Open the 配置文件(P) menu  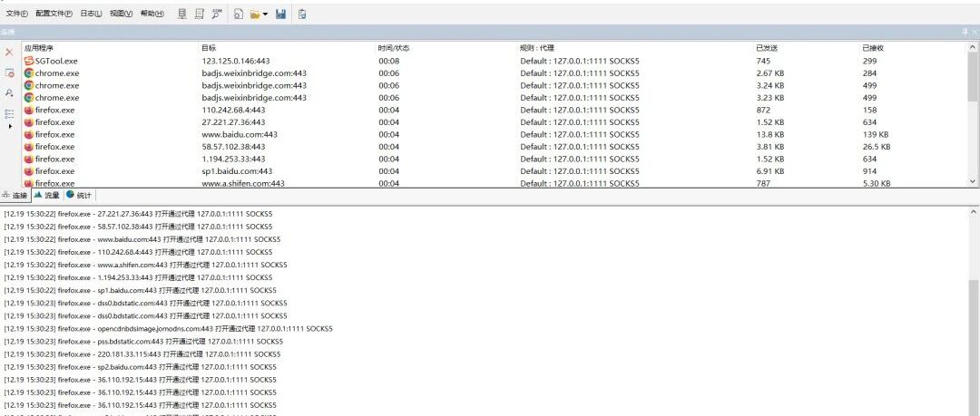coord(54,14)
